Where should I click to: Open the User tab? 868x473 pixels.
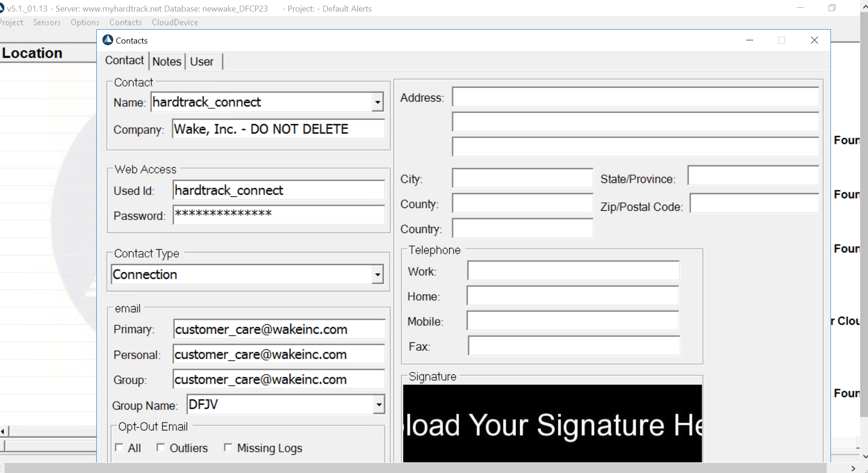(x=202, y=61)
